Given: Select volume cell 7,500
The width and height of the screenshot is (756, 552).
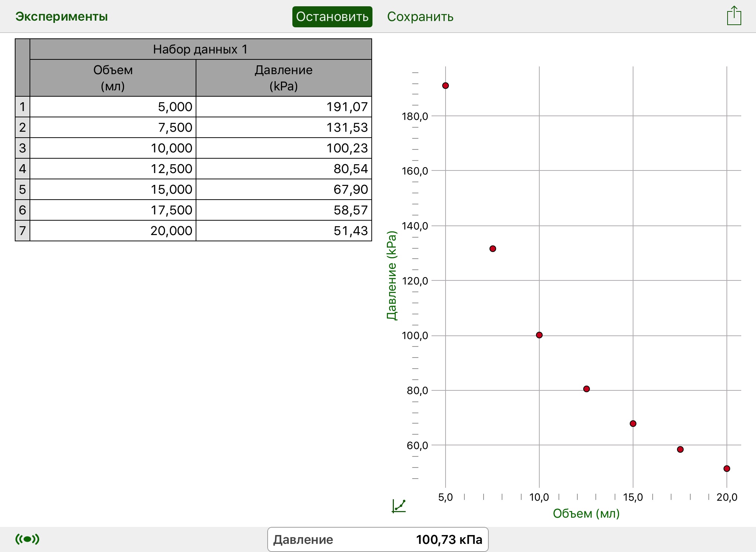Looking at the screenshot, I should coord(113,128).
